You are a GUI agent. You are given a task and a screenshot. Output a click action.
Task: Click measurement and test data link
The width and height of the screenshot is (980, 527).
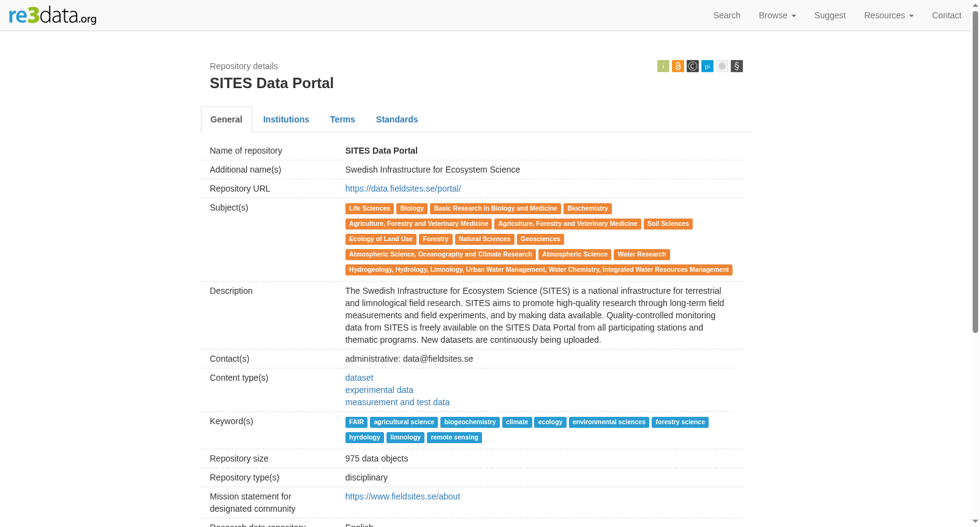click(x=398, y=402)
